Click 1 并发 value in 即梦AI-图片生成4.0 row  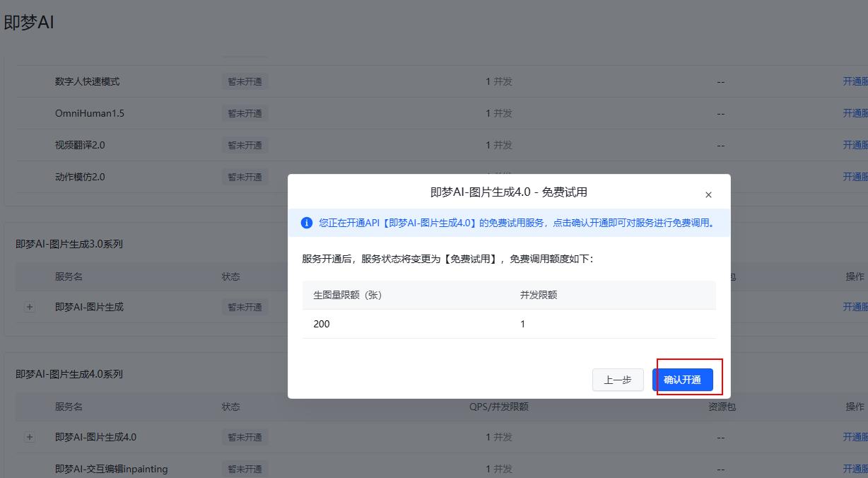[499, 437]
